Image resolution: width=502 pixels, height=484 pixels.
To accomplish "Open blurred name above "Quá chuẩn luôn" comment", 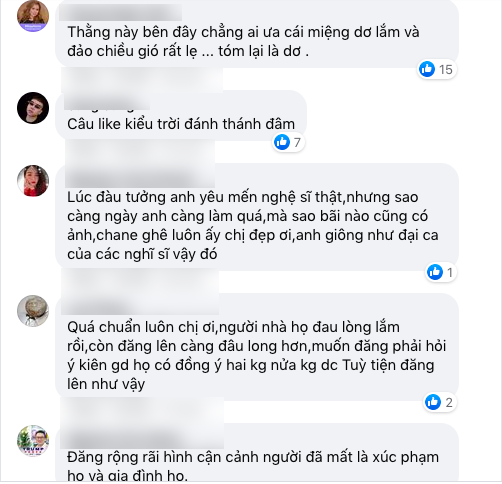I will 140,307.
